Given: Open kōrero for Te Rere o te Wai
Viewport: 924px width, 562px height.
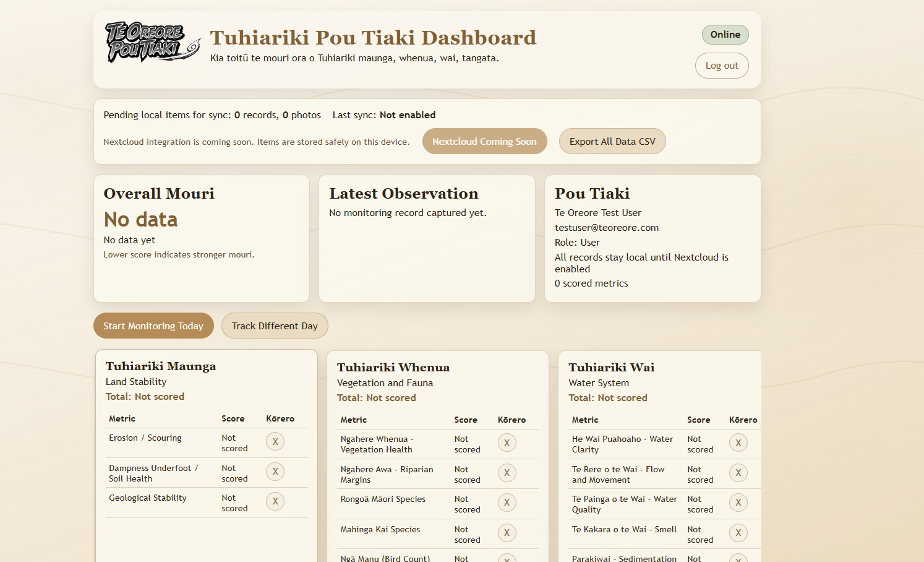Looking at the screenshot, I should pos(738,472).
